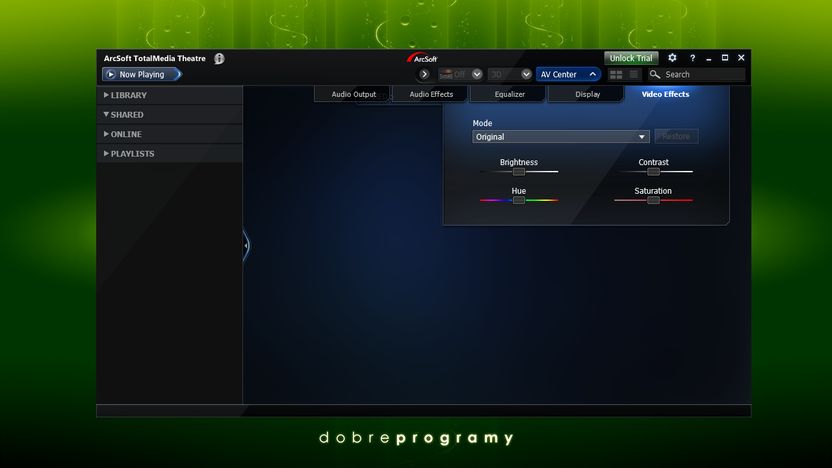This screenshot has width=832, height=468.
Task: Adjust the Hue slider
Action: pos(519,200)
